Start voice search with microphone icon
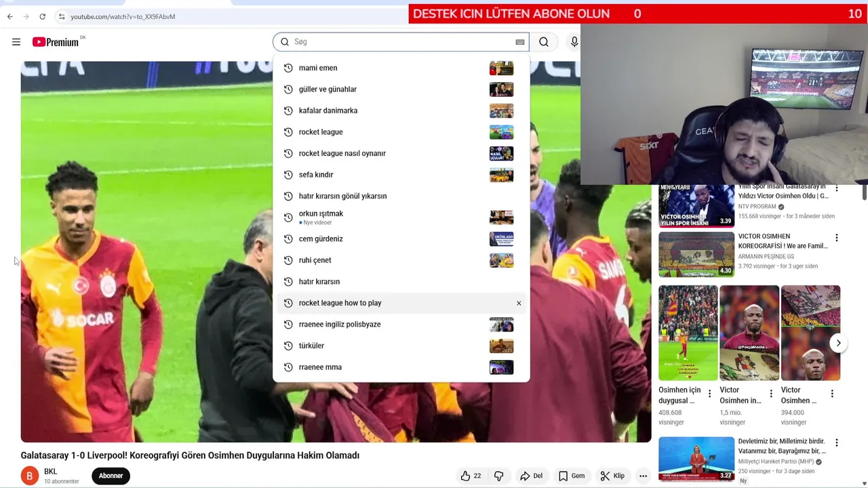Image resolution: width=868 pixels, height=488 pixels. (x=574, y=42)
